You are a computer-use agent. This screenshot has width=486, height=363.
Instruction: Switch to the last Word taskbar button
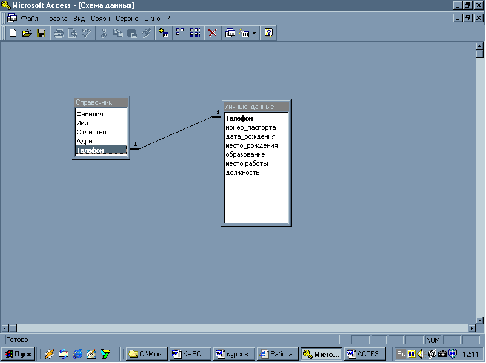tap(365, 354)
